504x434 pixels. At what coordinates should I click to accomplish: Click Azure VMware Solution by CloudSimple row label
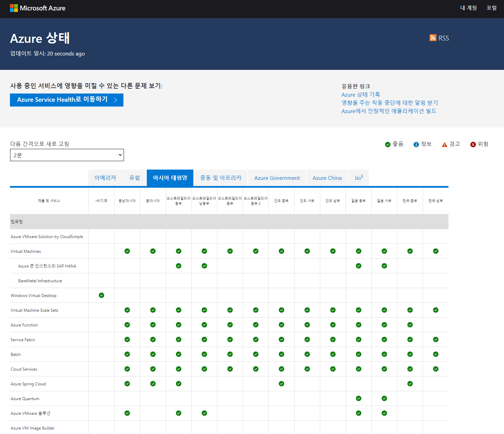point(47,237)
